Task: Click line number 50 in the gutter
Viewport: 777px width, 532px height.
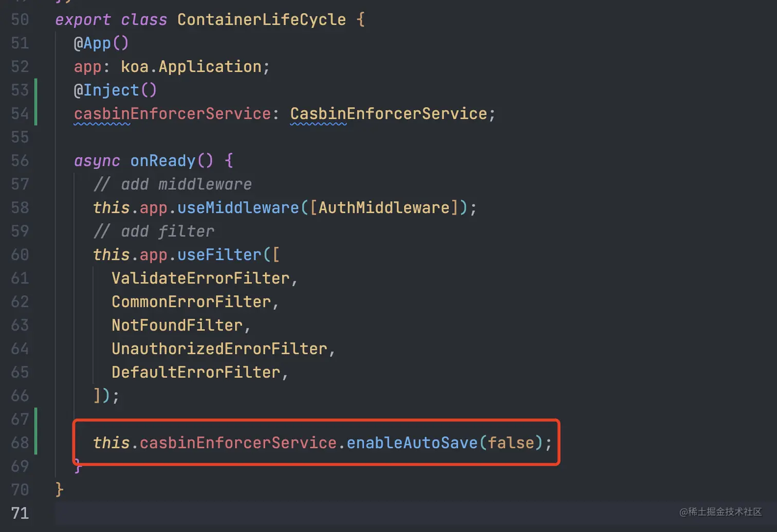Action: point(20,20)
